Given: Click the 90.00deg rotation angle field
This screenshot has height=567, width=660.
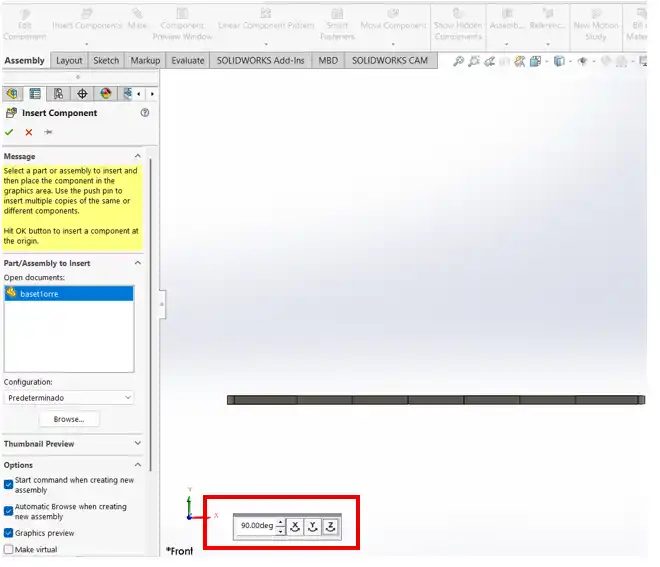Looking at the screenshot, I should pyautogui.click(x=257, y=526).
